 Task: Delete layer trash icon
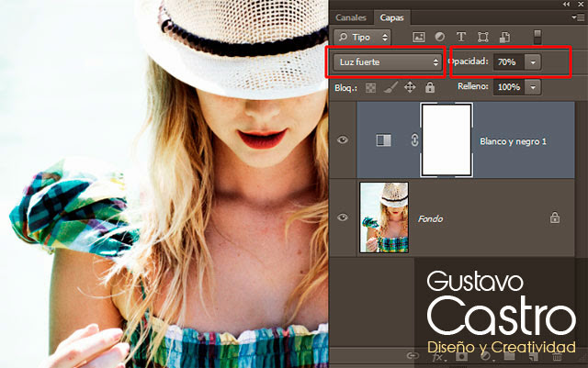click(x=558, y=357)
